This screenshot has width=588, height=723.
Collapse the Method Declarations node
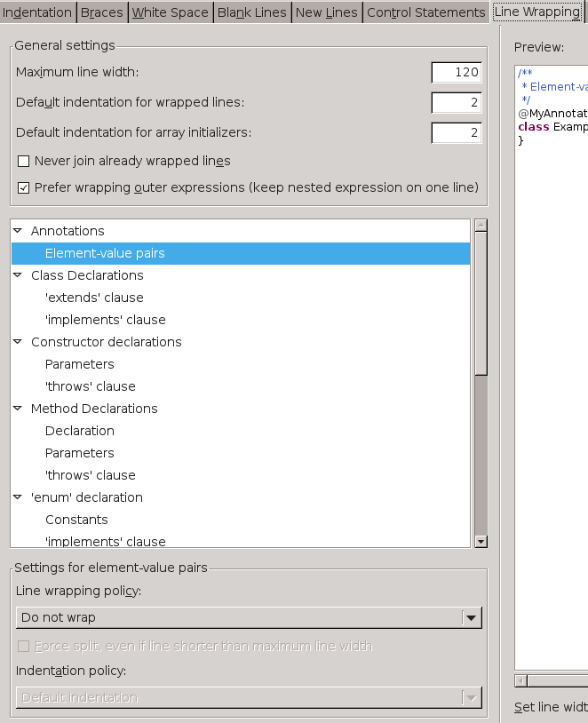click(x=18, y=409)
